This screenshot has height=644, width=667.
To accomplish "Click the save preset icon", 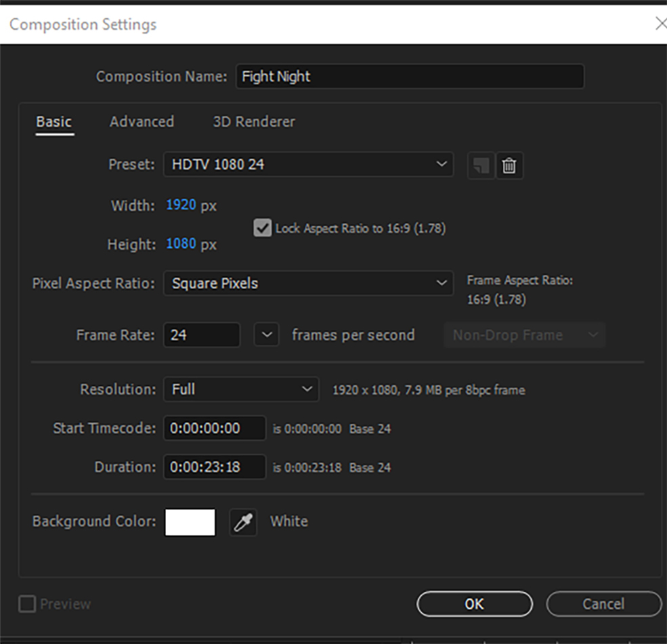I will tap(481, 165).
